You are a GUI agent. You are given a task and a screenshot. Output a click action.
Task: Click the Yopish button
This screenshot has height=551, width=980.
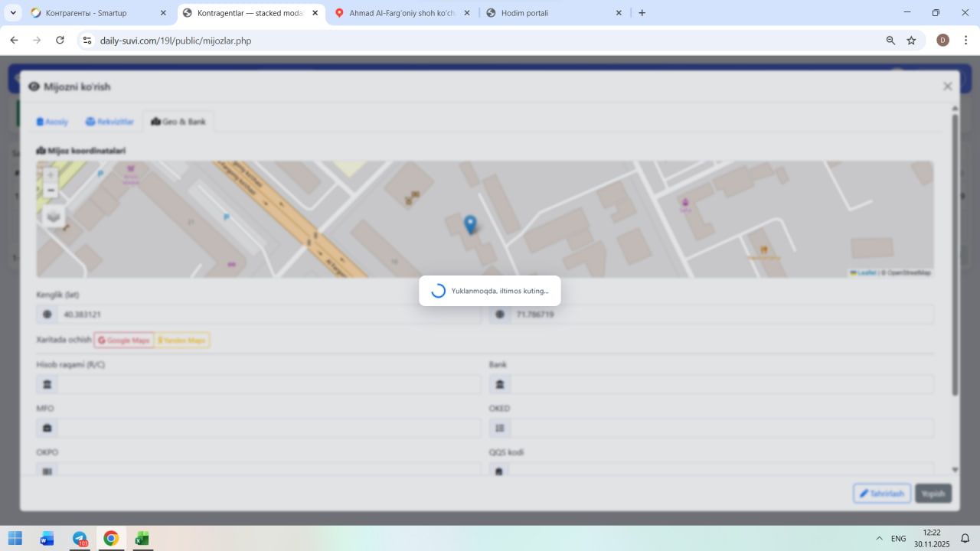tap(933, 494)
